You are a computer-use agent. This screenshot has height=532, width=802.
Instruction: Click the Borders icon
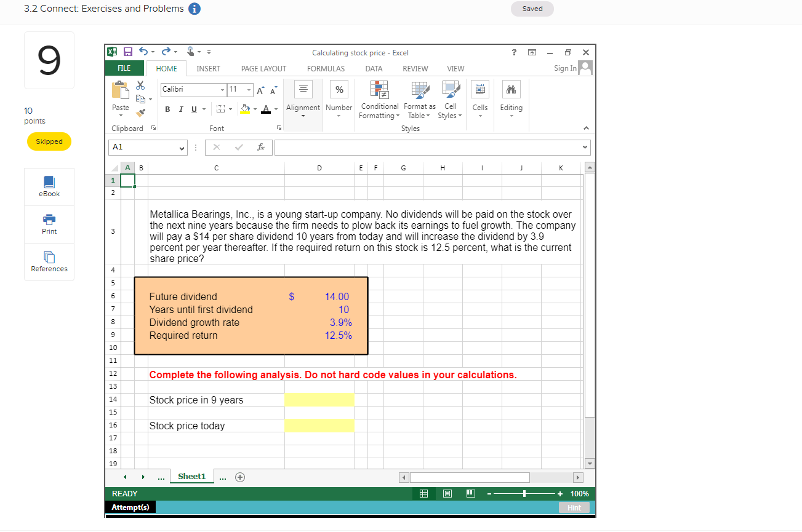pos(219,109)
